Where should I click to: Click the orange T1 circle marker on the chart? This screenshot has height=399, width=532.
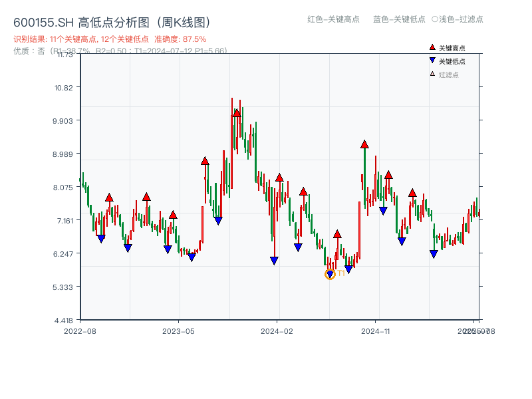click(331, 273)
